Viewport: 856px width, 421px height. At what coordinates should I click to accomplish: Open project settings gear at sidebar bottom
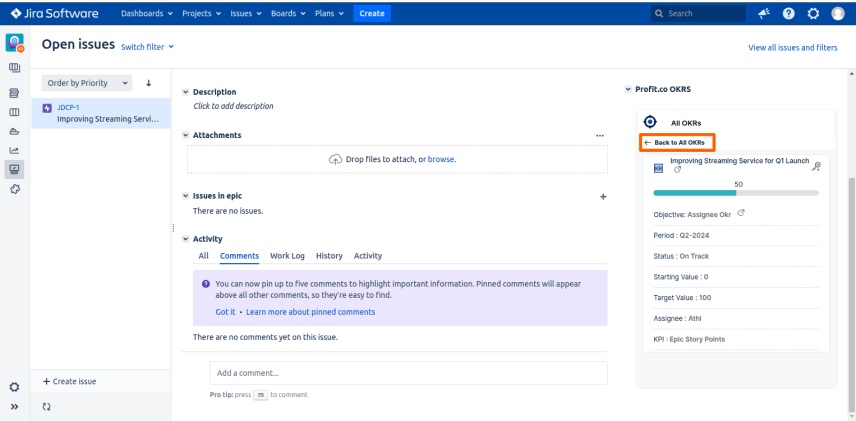(x=15, y=387)
